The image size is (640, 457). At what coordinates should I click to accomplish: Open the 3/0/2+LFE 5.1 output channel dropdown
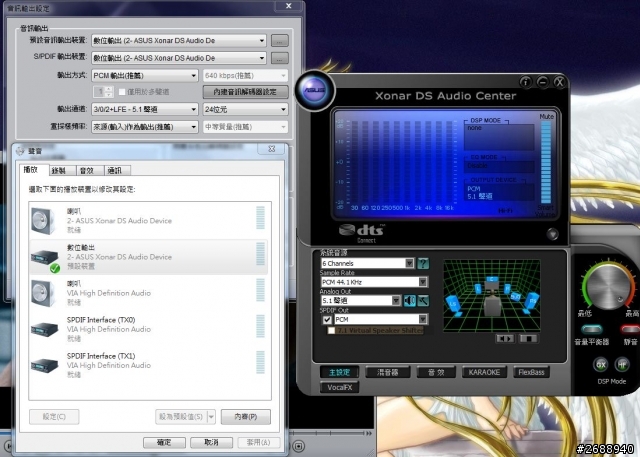(x=145, y=109)
